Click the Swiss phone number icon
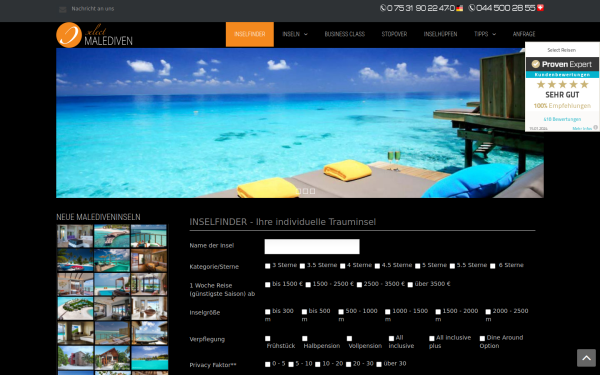This screenshot has width=600, height=375. click(471, 8)
